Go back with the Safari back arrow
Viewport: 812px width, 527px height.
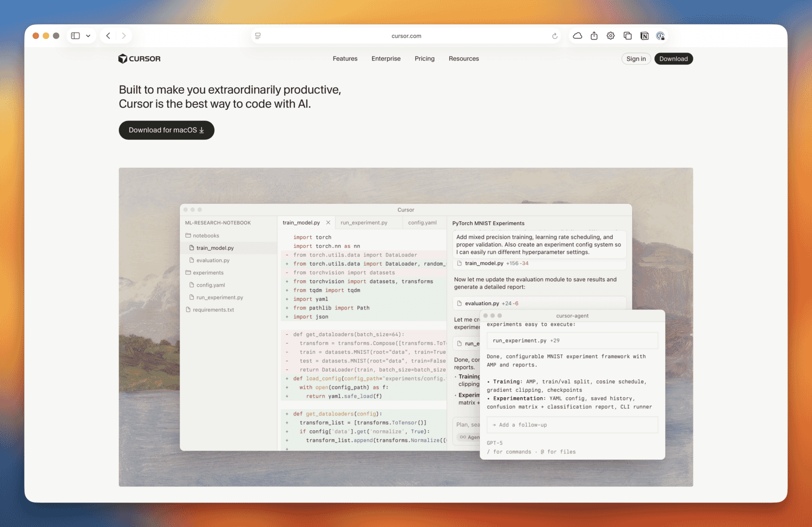[x=108, y=36]
